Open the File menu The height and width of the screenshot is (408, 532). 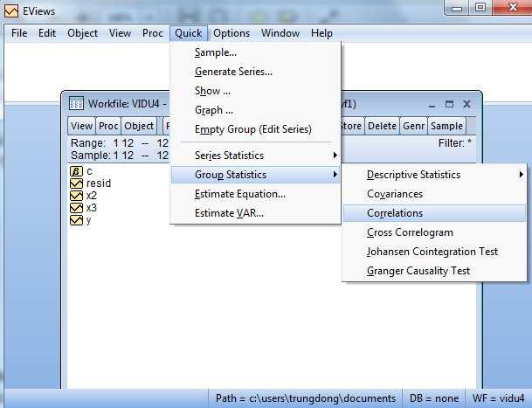(x=19, y=33)
